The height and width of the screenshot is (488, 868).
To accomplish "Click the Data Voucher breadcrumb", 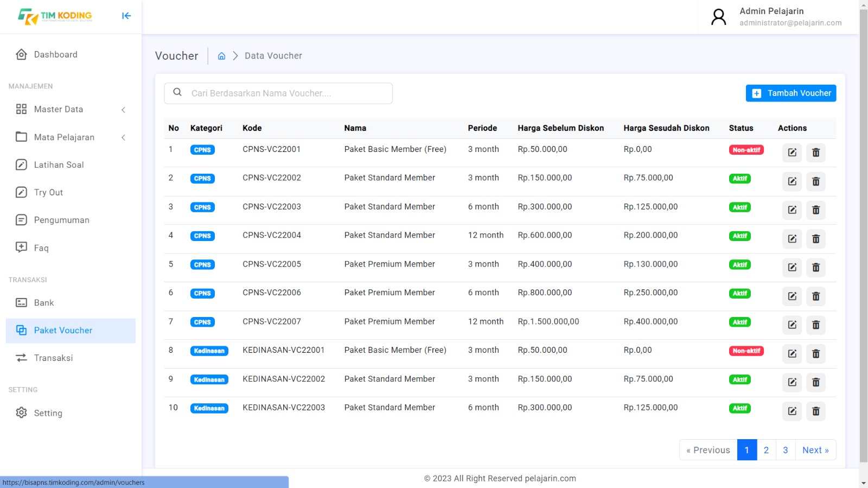I will point(273,56).
